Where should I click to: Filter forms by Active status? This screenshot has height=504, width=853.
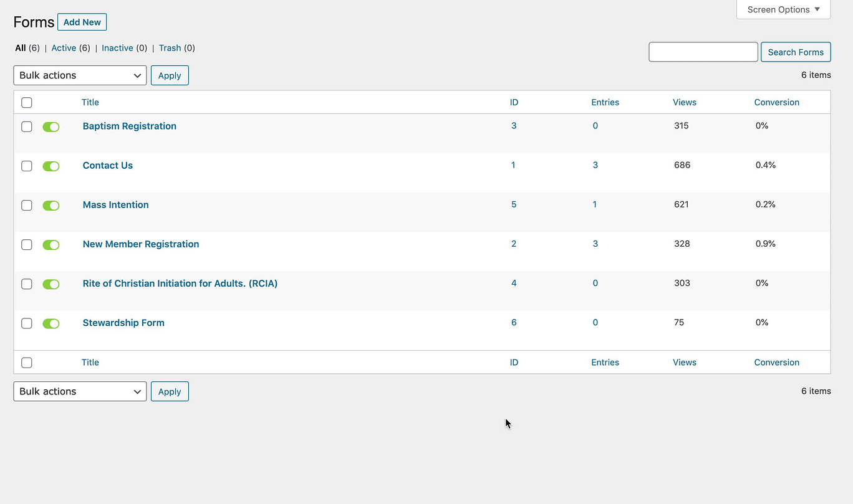point(64,48)
